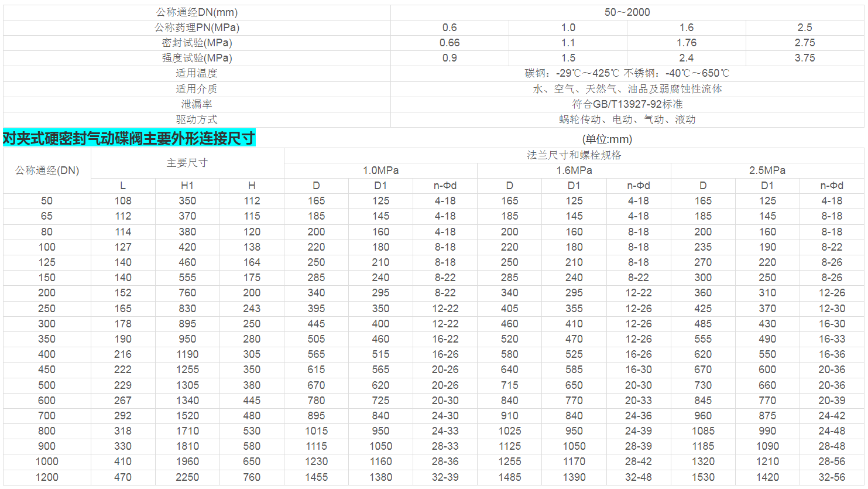
Task: Click the 主要尺寸 column group header
Action: pyautogui.click(x=187, y=163)
